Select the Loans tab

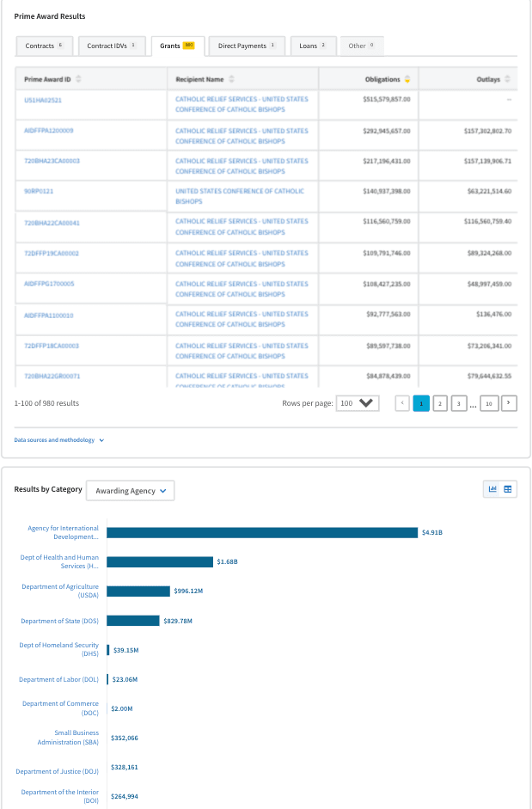pyautogui.click(x=313, y=46)
